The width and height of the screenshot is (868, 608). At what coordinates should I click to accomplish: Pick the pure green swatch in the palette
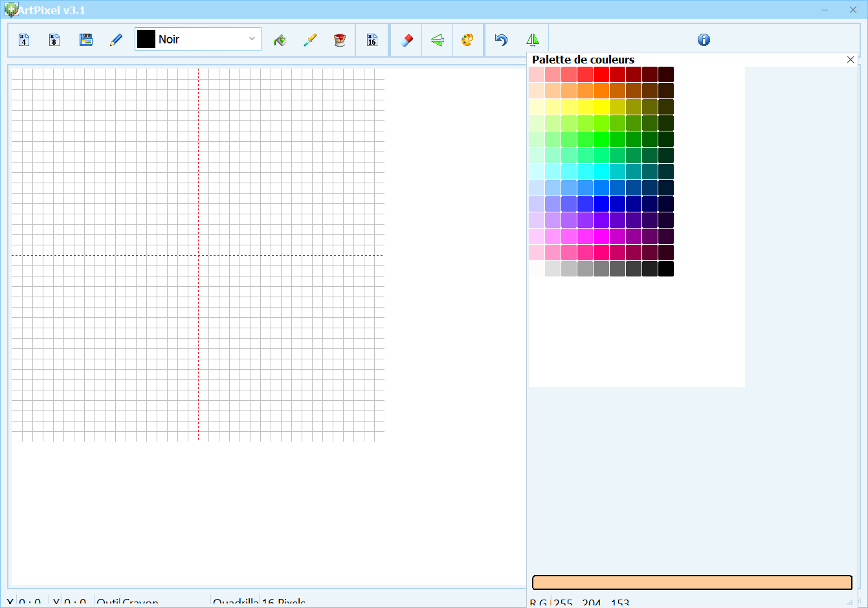point(601,139)
